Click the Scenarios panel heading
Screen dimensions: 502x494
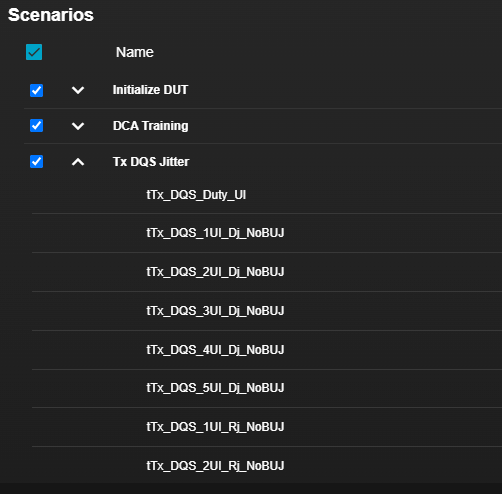pyautogui.click(x=51, y=15)
